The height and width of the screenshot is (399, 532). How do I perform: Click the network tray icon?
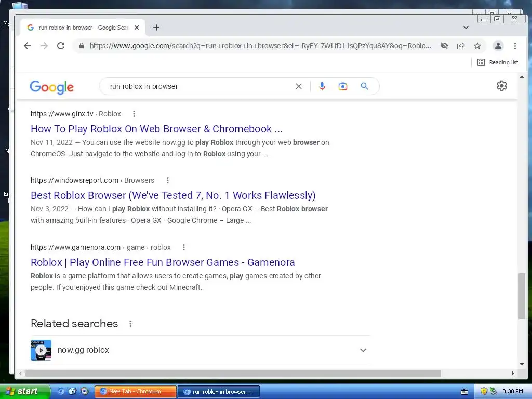(x=494, y=392)
